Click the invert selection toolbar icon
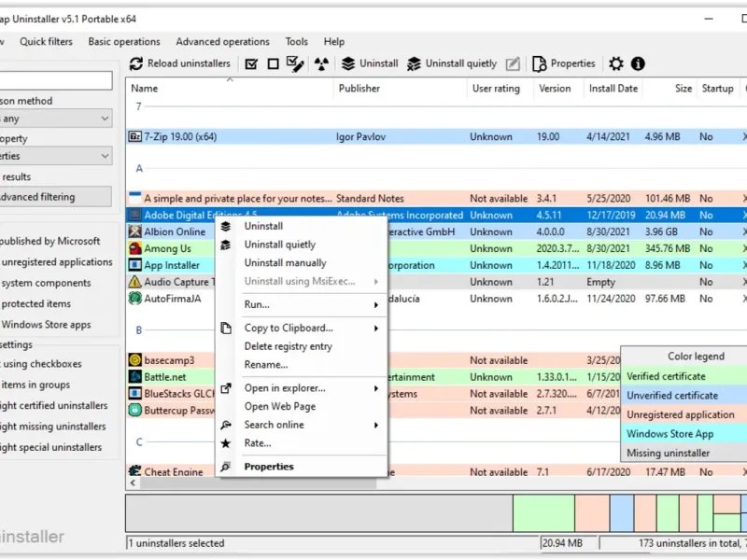 pyautogui.click(x=295, y=63)
